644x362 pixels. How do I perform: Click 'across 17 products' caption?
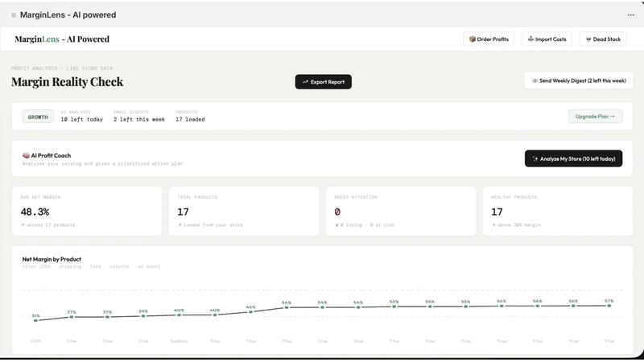coord(51,225)
